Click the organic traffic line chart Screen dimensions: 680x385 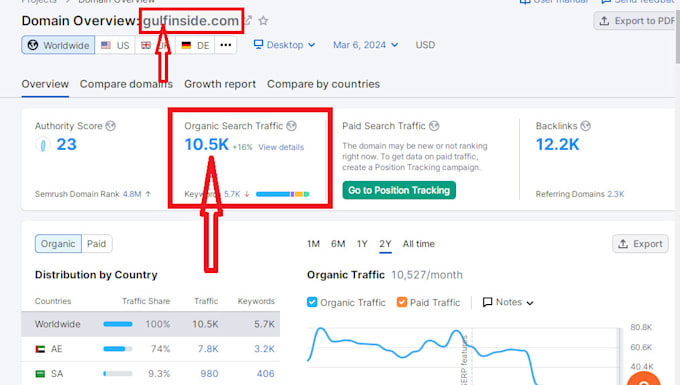coord(464,356)
